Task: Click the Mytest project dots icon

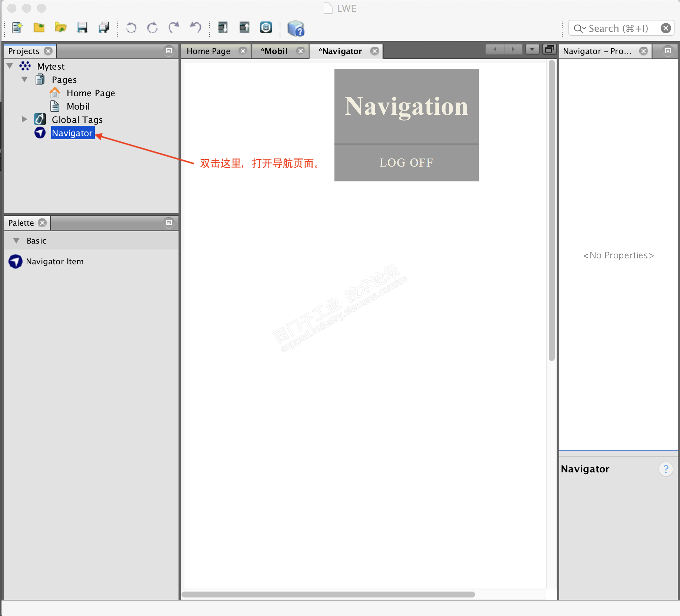Action: point(25,66)
